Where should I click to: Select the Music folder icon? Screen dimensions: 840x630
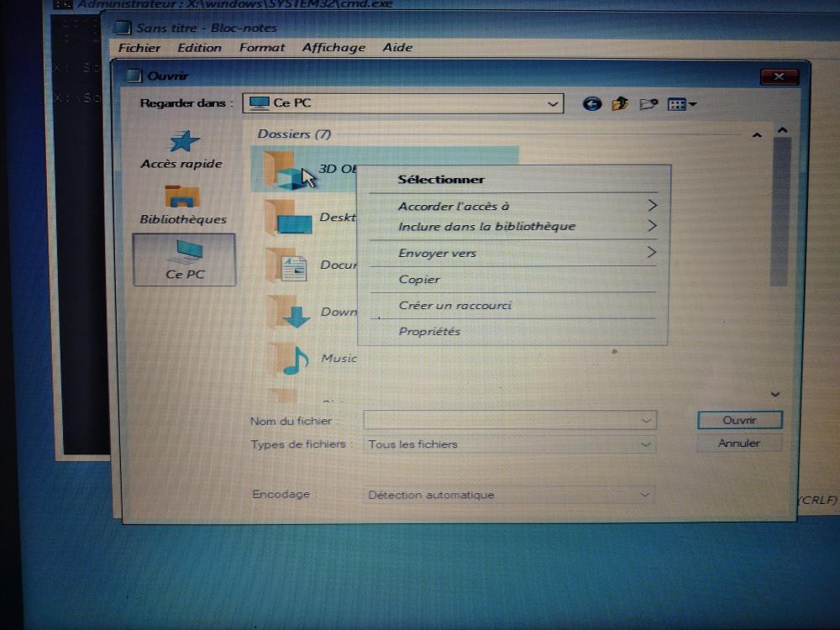click(x=289, y=359)
